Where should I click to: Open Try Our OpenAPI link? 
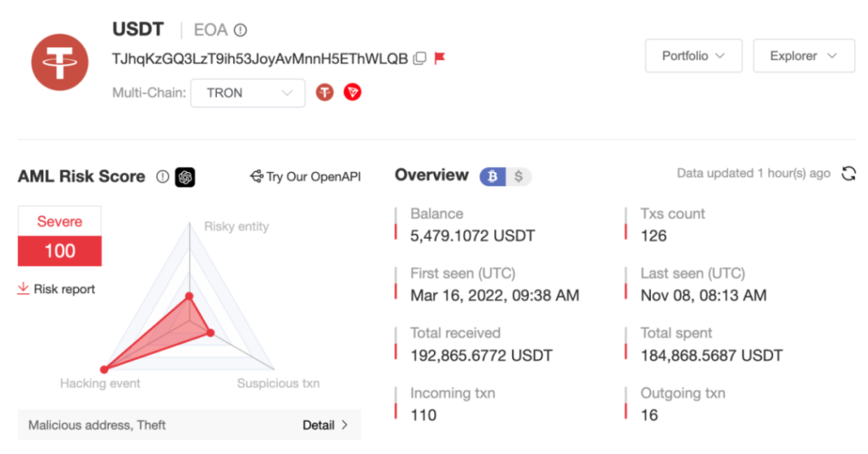point(305,176)
